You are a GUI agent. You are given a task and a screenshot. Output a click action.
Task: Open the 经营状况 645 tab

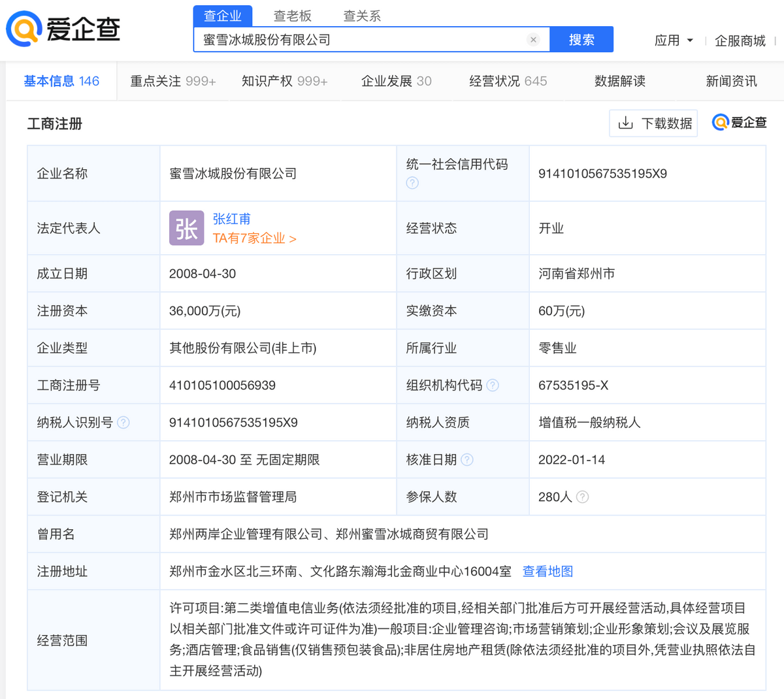508,81
